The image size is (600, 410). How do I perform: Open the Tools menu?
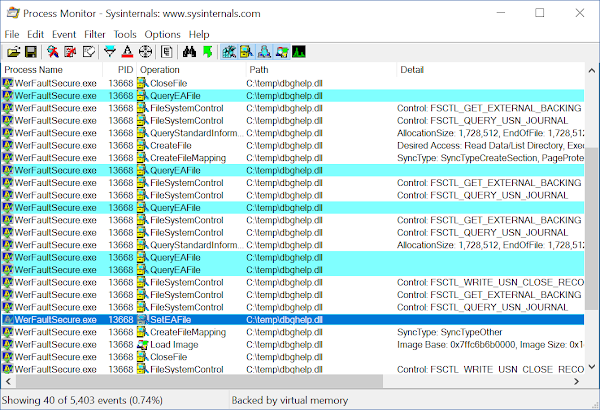(x=125, y=34)
